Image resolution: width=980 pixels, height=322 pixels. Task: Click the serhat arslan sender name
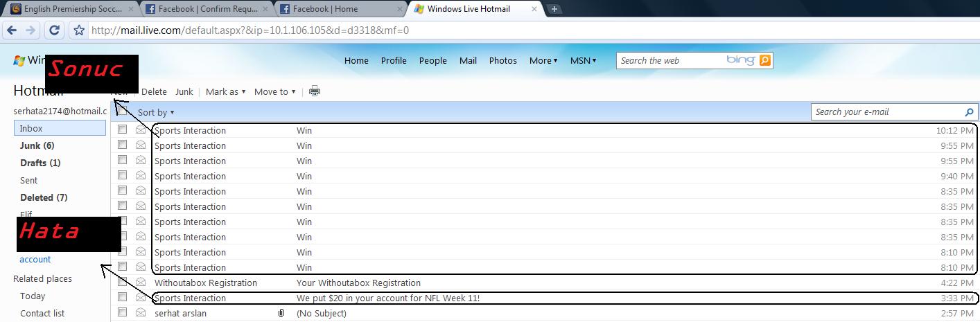tap(180, 313)
